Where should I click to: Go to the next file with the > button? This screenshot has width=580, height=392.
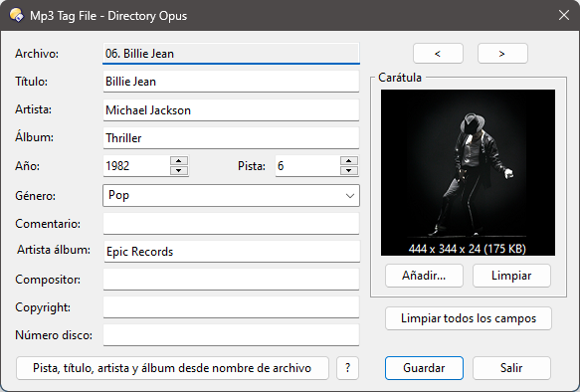502,54
